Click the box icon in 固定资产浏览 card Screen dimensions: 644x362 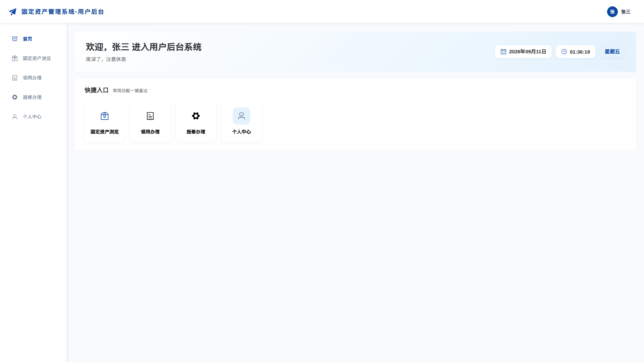point(105,116)
